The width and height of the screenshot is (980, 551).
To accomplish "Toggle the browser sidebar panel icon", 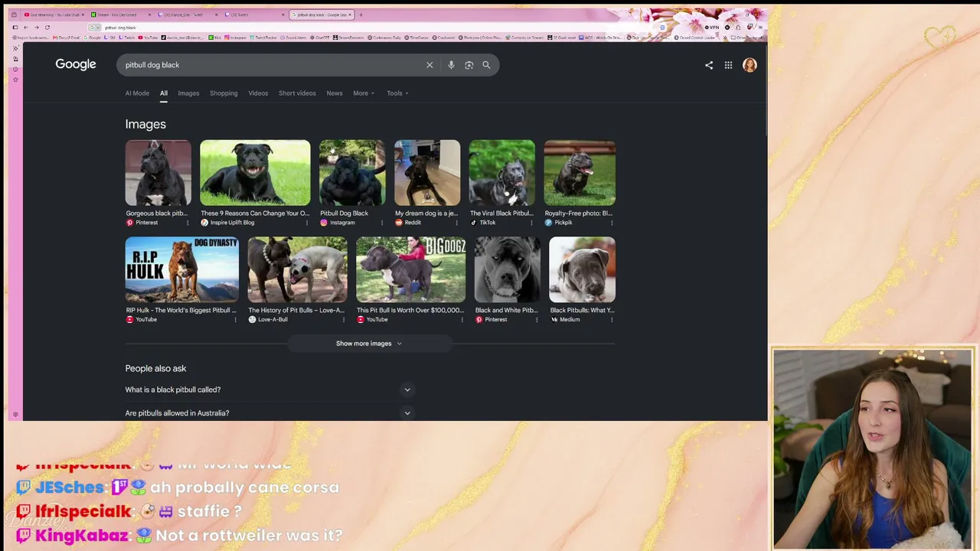I will pyautogui.click(x=15, y=28).
